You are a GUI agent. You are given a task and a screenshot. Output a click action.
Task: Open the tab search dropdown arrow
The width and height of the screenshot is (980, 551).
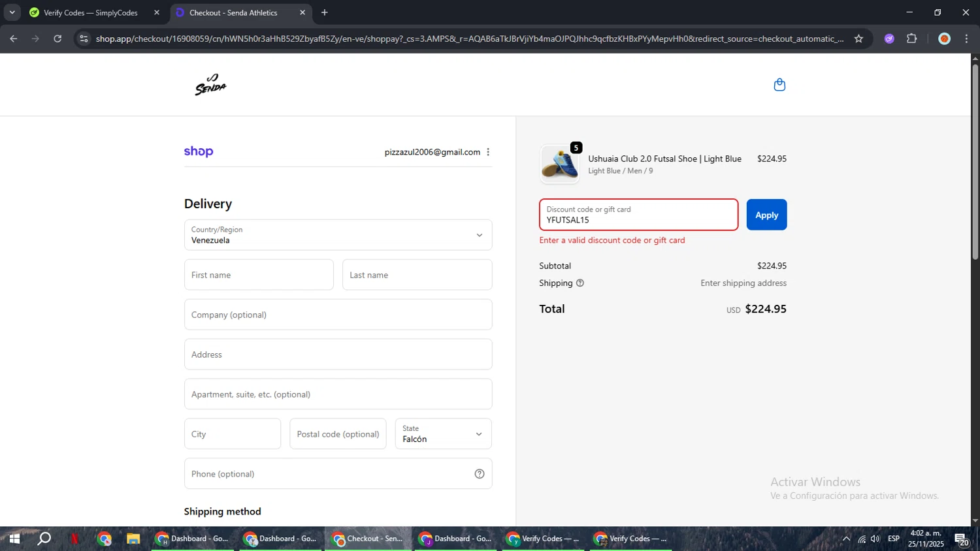(x=12, y=12)
